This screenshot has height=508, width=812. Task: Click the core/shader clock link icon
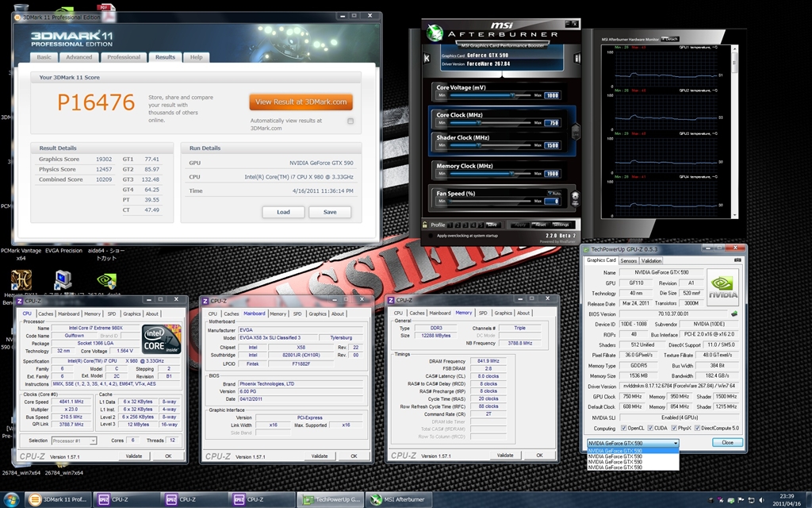[x=575, y=131]
